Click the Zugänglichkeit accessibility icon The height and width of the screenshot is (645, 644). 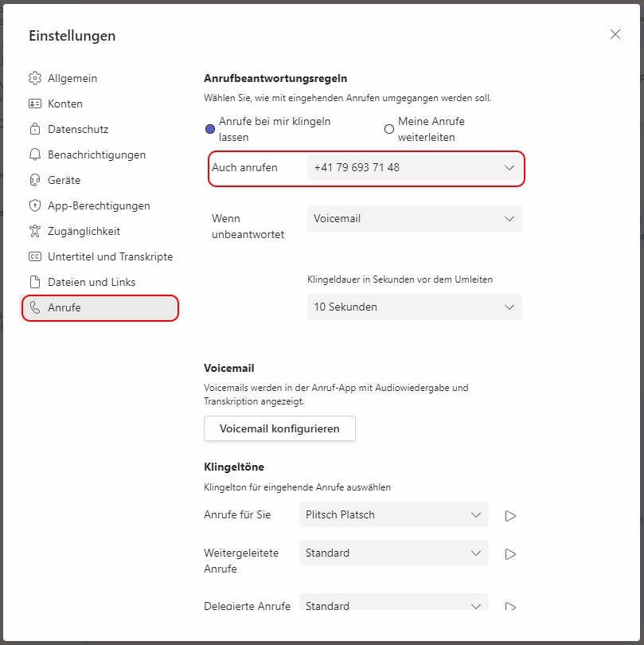35,231
